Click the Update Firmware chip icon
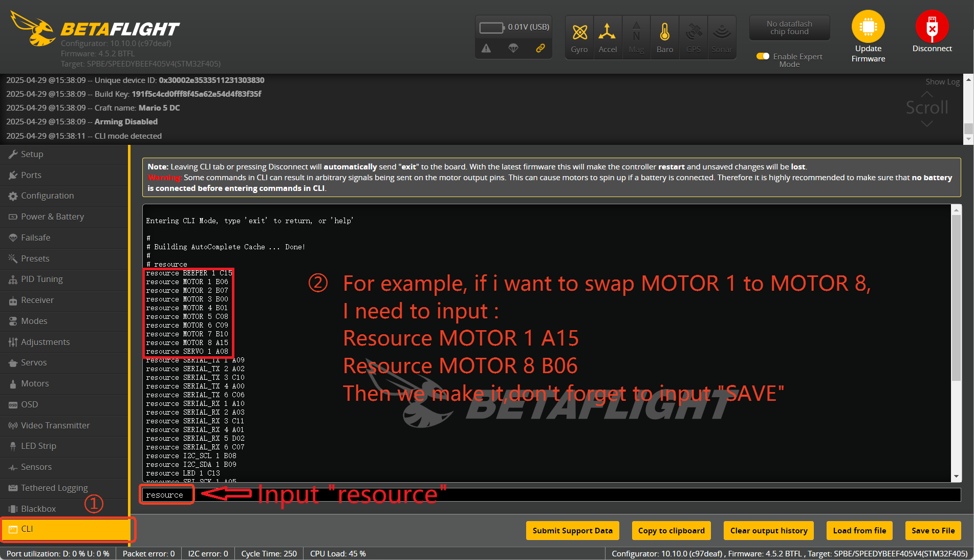Image resolution: width=974 pixels, height=560 pixels. [x=868, y=27]
